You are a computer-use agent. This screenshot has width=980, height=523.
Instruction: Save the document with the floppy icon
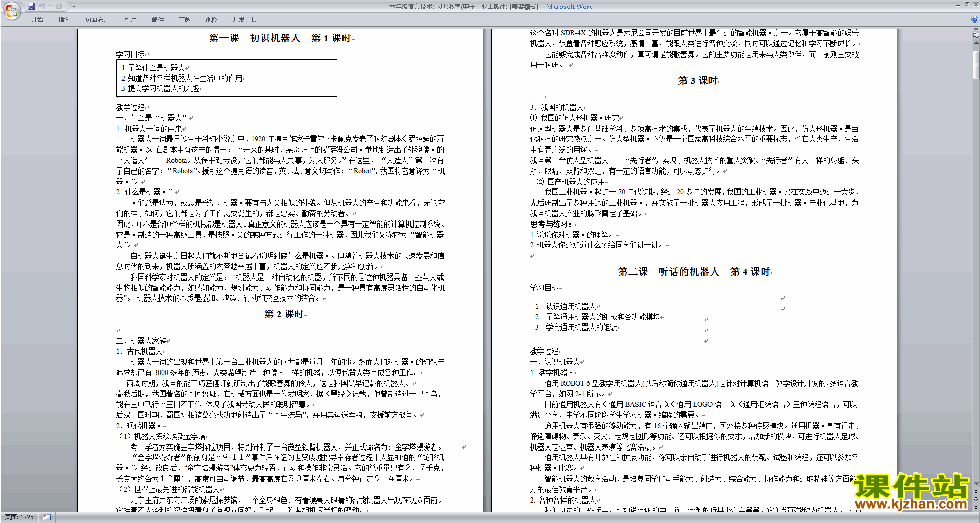31,6
